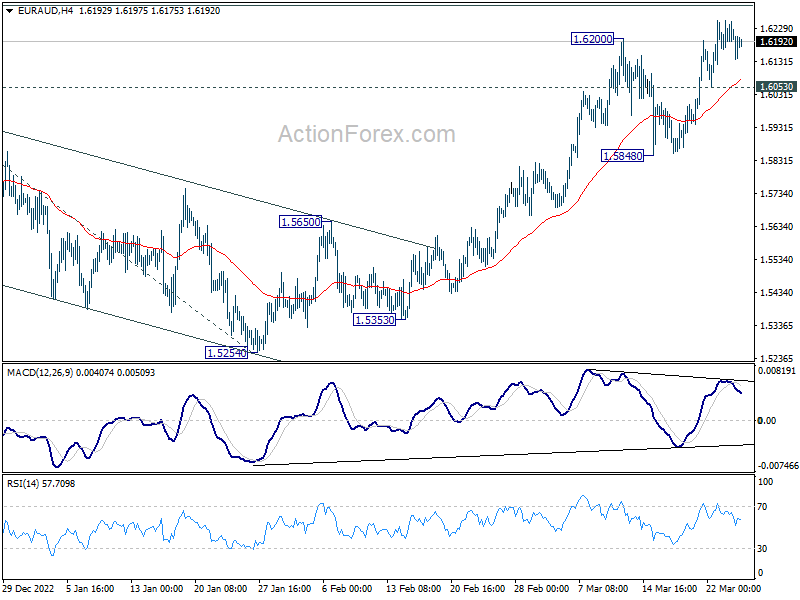Click the 22 Mar 00:00 date label
Screen dimensions: 800x600
[734, 588]
